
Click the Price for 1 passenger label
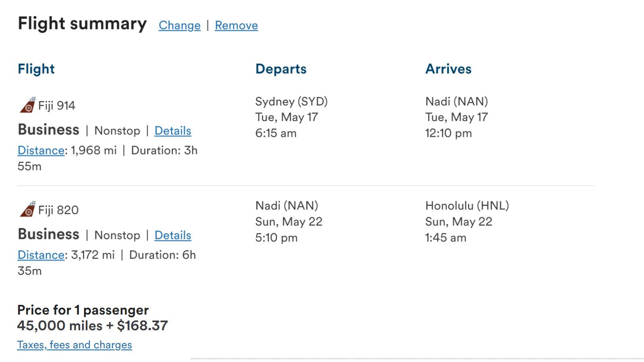pos(83,310)
